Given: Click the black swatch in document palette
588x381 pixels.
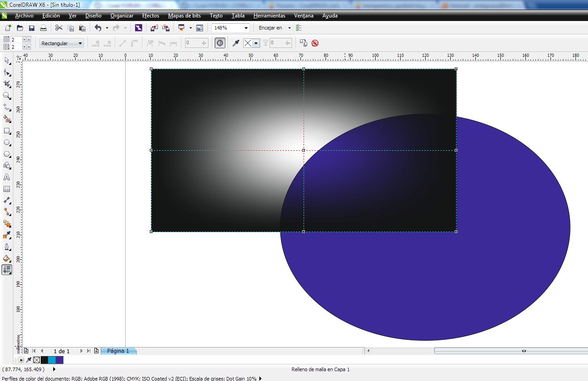Looking at the screenshot, I should 44,360.
